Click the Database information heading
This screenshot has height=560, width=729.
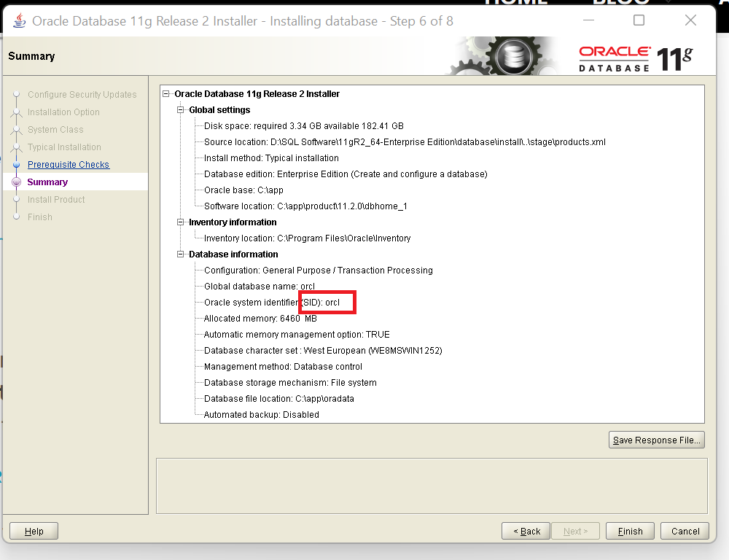(x=233, y=254)
